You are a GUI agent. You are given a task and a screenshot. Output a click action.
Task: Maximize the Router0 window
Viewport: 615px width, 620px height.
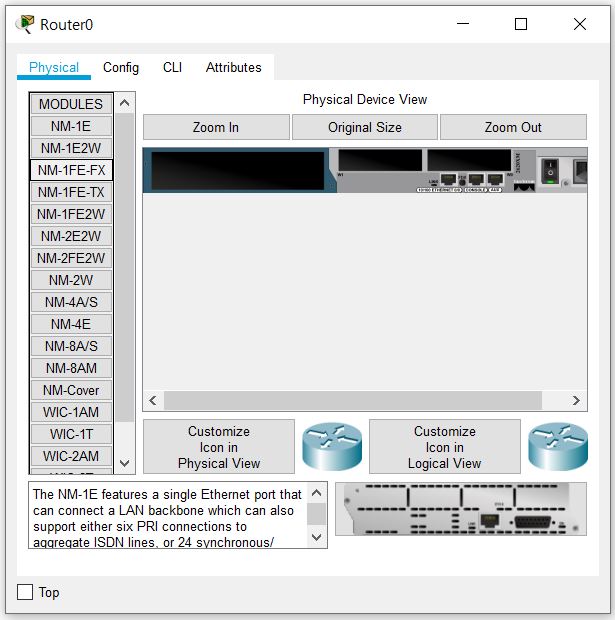pyautogui.click(x=521, y=24)
